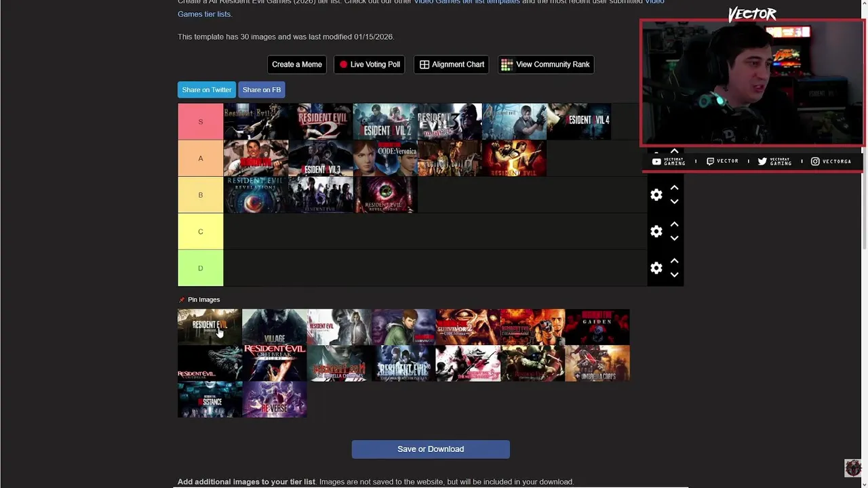Image resolution: width=868 pixels, height=488 pixels.
Task: Select Resident Evil Revelations cover with blue eye
Action: click(256, 195)
